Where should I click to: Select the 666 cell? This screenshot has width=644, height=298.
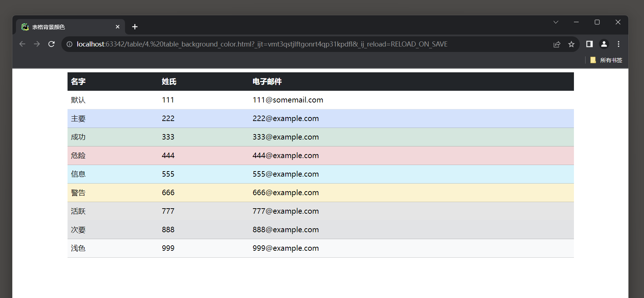click(x=204, y=193)
